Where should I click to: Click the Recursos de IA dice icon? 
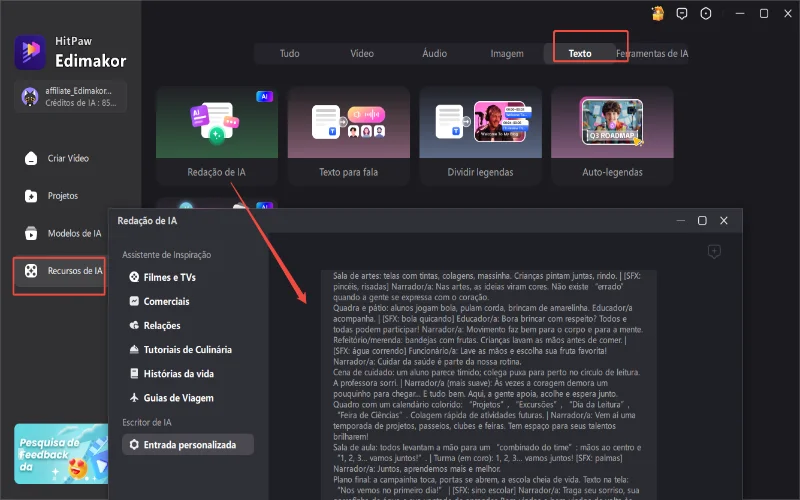click(31, 271)
